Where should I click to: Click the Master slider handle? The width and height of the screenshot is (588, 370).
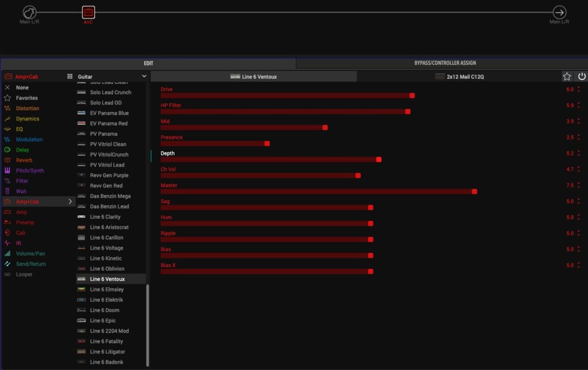[474, 191]
